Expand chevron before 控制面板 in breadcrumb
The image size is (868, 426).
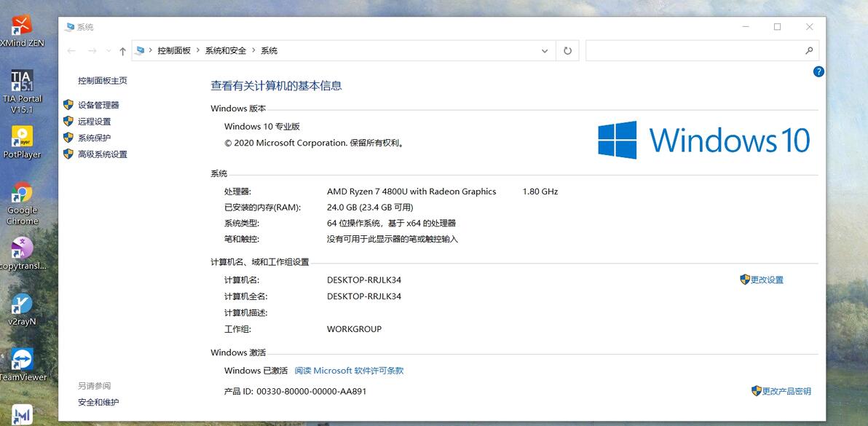151,50
